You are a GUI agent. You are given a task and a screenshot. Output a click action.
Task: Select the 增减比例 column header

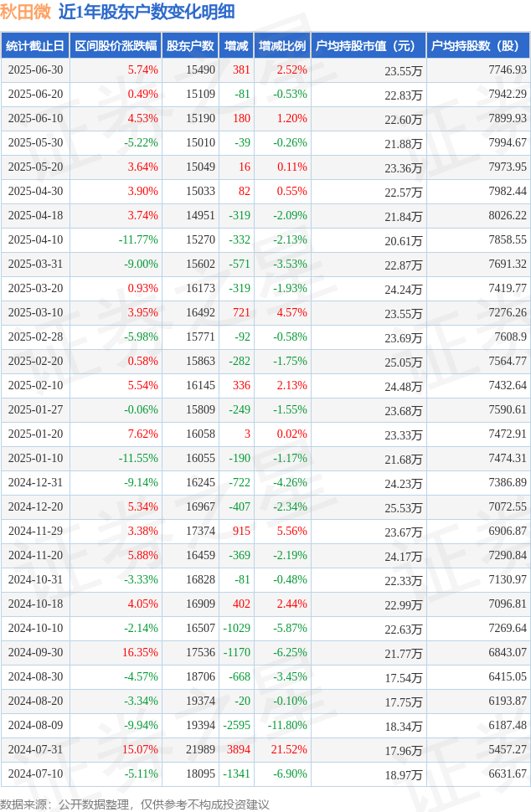coord(282,45)
